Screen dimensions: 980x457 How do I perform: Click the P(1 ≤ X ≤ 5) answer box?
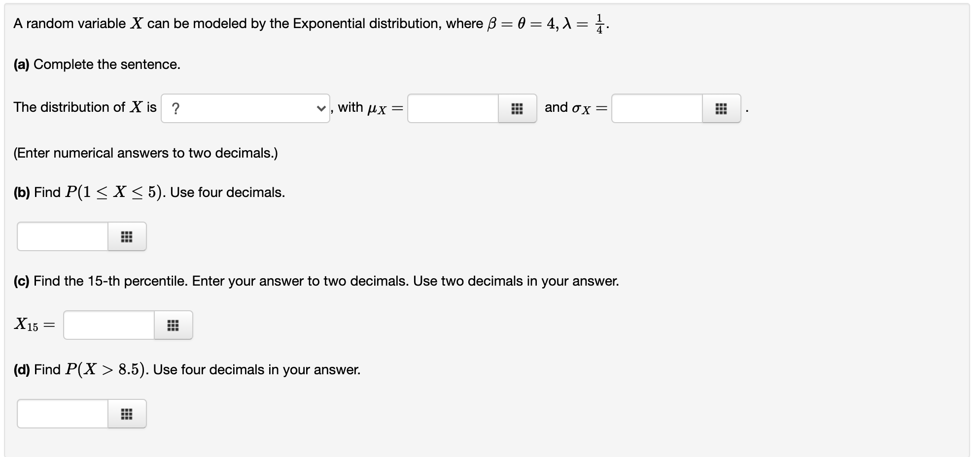[62, 236]
